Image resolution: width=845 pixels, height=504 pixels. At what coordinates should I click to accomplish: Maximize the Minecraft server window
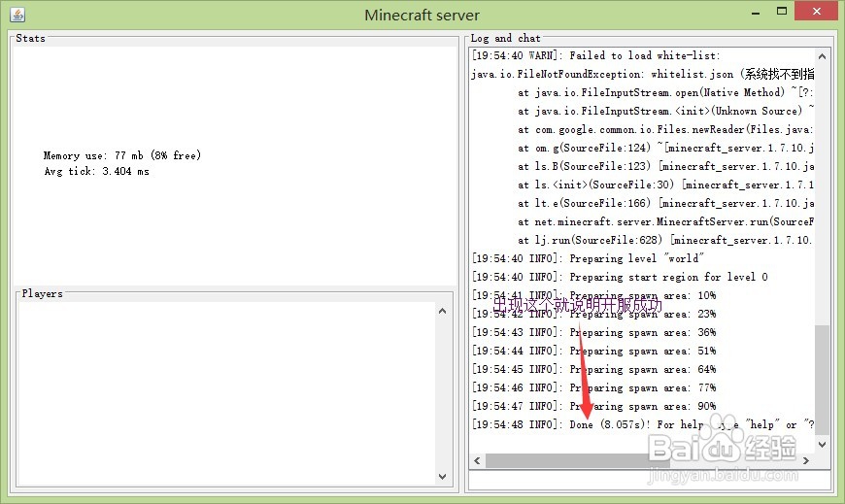[782, 12]
